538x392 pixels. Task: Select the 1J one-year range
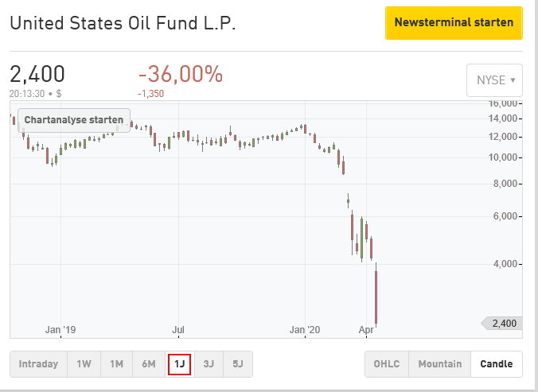click(x=180, y=364)
